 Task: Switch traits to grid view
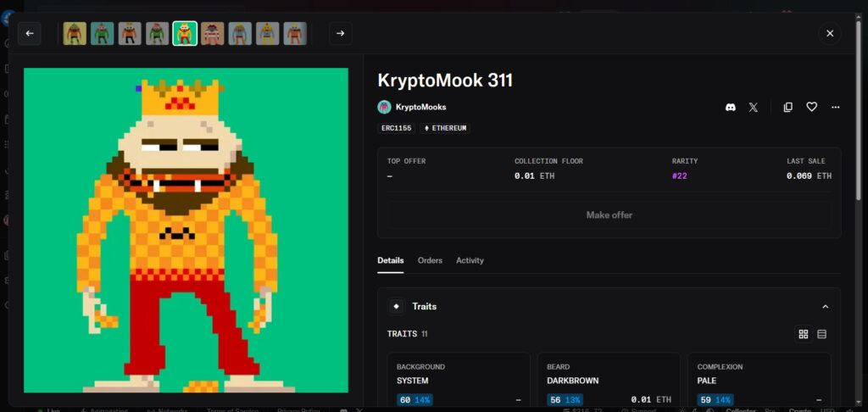(x=803, y=334)
